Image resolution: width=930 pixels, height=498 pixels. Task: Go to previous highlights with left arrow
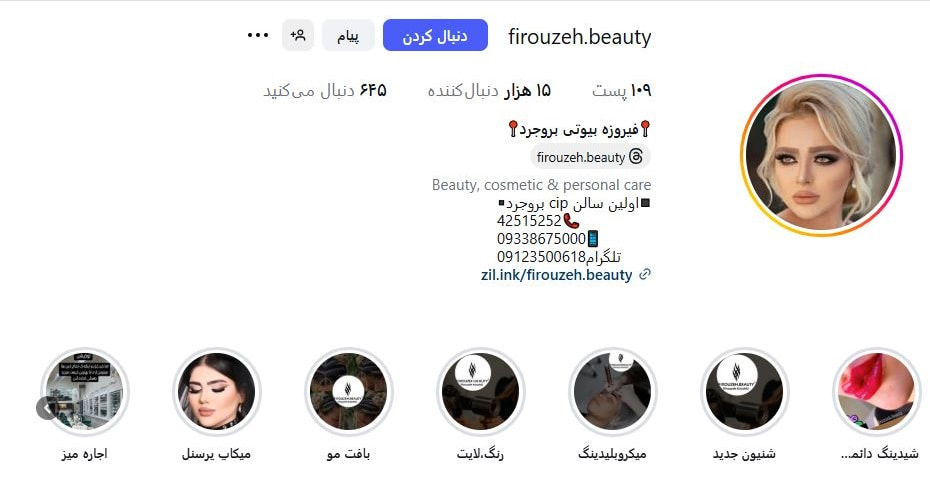[47, 408]
